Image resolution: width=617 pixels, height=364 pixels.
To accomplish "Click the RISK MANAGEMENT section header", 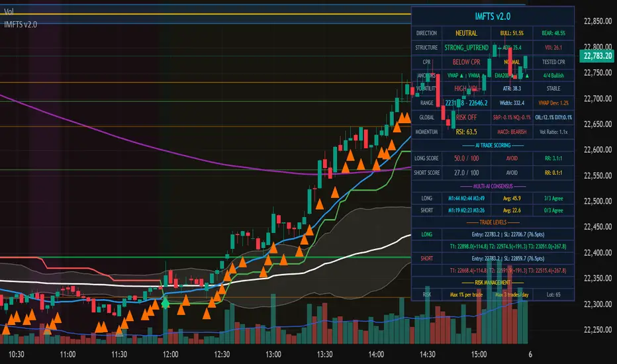I will point(493,283).
